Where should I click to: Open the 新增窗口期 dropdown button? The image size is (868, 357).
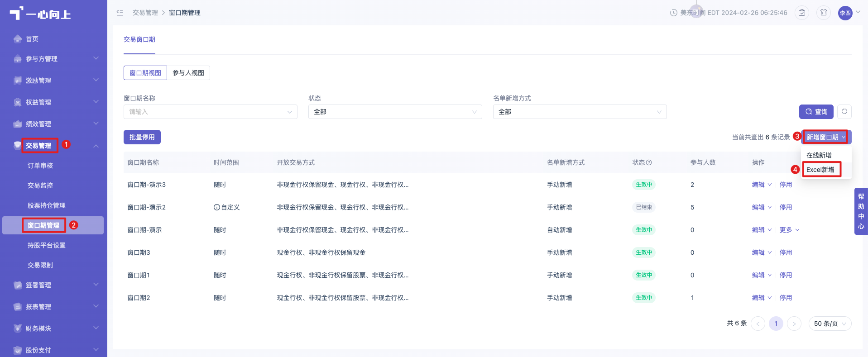[826, 137]
